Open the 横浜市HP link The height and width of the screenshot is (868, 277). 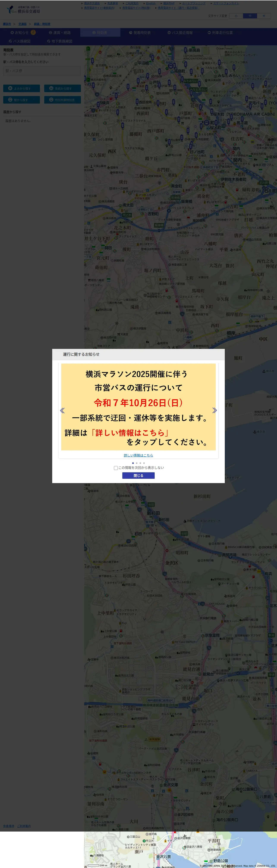(169, 3)
